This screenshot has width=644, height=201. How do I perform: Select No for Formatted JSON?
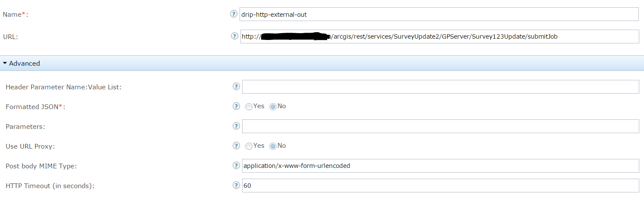(272, 107)
